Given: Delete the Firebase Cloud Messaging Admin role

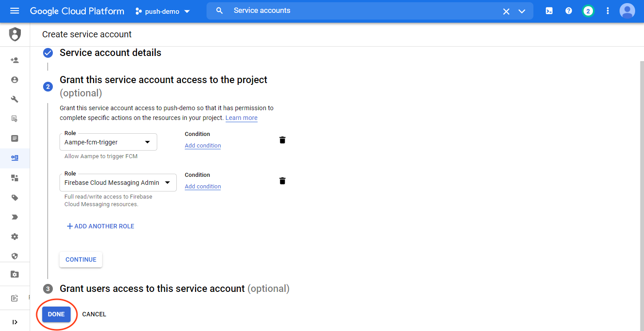Looking at the screenshot, I should (x=282, y=181).
